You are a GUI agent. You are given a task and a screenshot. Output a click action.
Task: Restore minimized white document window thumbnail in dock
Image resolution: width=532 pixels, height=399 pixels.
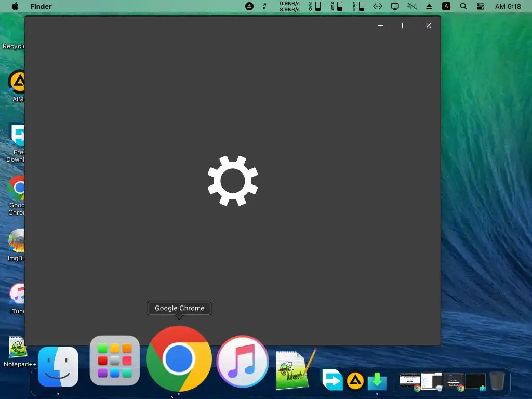pyautogui.click(x=432, y=381)
